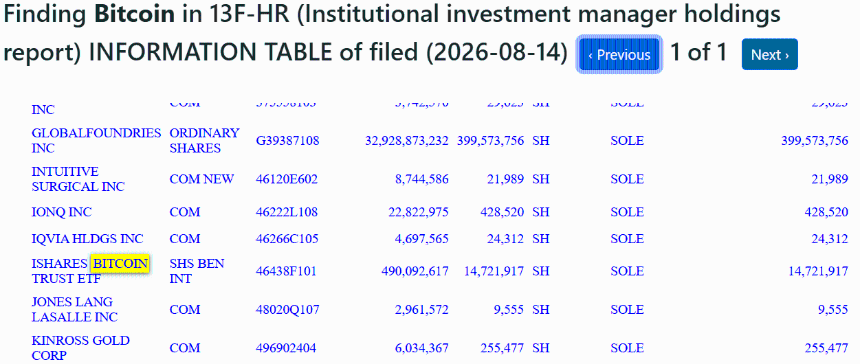Click GLOBALFOUNDRIES INC issuer name
This screenshot has width=860, height=364.
[97, 141]
